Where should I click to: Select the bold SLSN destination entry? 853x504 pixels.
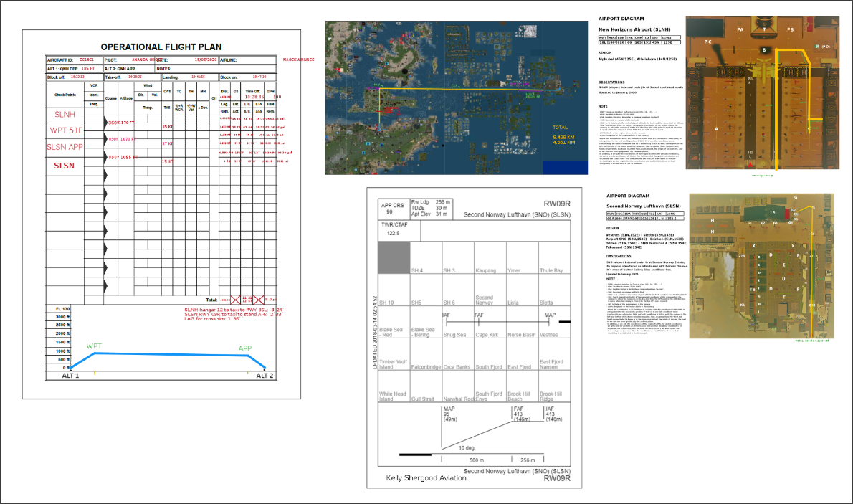(65, 166)
